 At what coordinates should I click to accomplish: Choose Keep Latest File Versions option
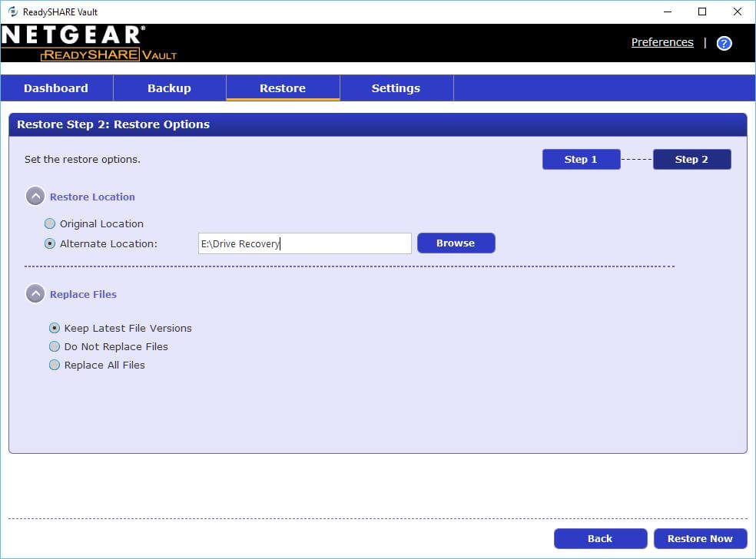tap(55, 328)
